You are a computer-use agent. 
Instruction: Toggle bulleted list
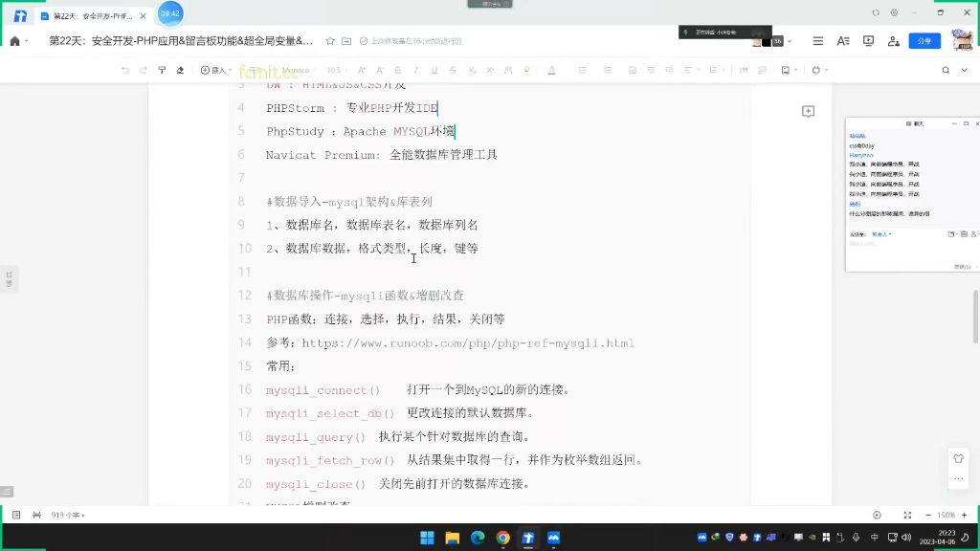tap(583, 70)
